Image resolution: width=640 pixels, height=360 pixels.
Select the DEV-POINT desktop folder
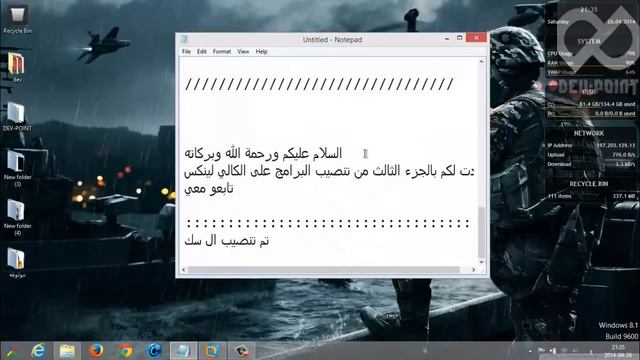click(x=17, y=116)
